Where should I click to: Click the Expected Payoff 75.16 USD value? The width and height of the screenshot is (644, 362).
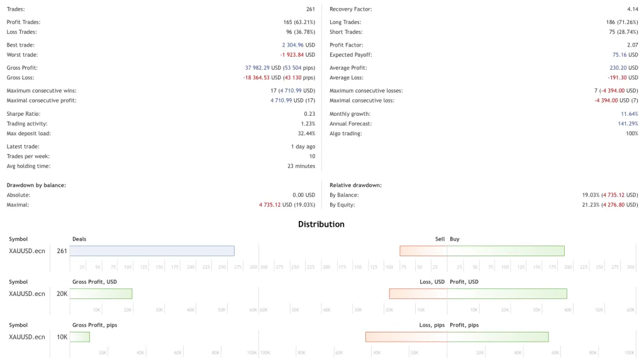click(625, 55)
